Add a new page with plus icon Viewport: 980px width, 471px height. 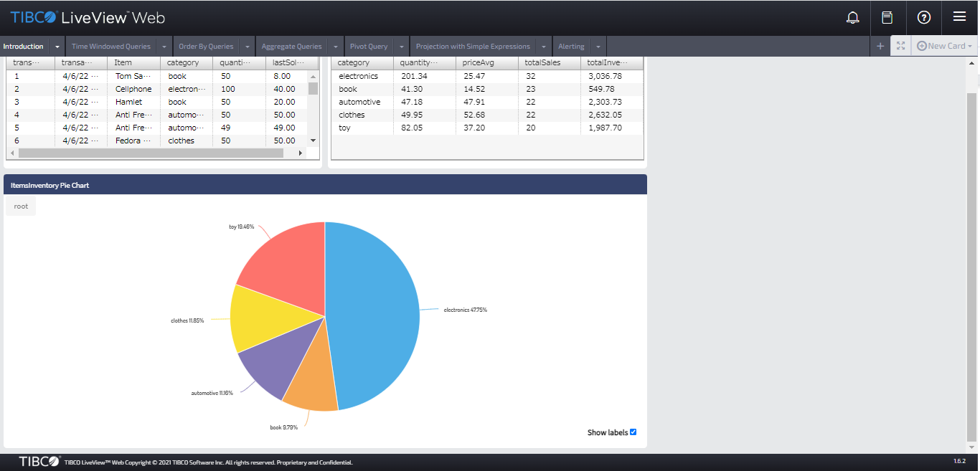point(880,46)
